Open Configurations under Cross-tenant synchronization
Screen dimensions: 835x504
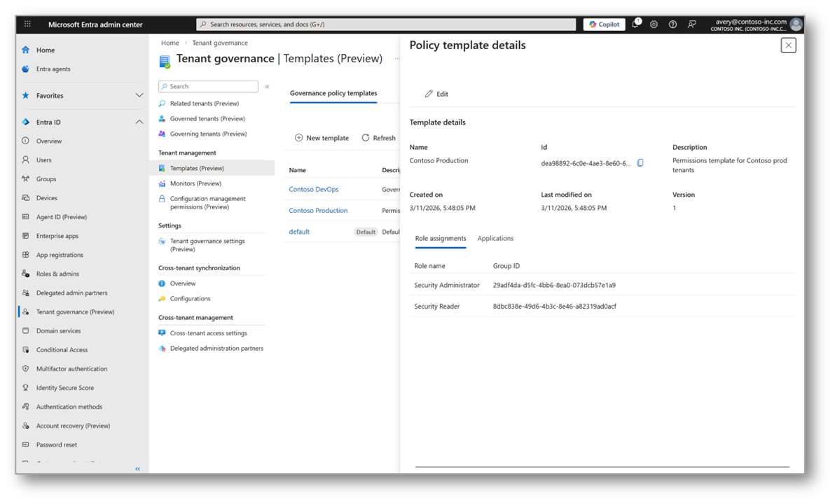coord(190,299)
